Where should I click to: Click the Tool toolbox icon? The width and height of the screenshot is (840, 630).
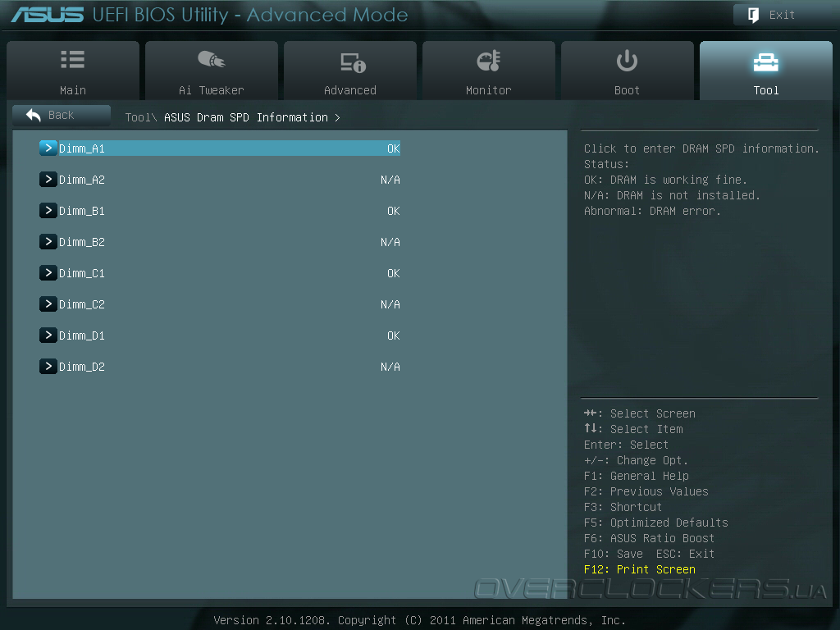(766, 62)
